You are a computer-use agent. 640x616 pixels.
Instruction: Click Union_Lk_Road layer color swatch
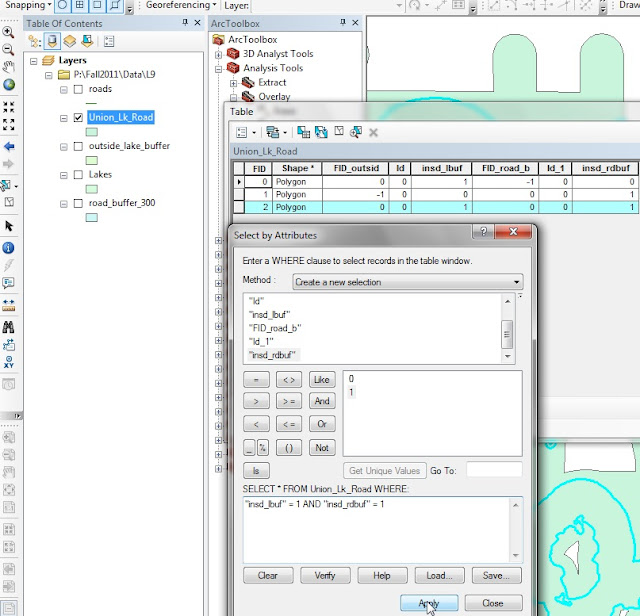click(x=91, y=132)
